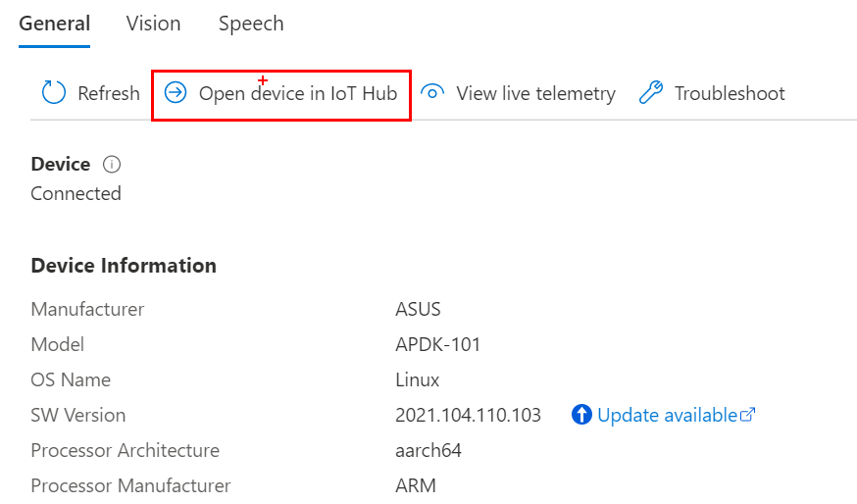Click the eye icon for live telemetry
The image size is (857, 504).
(x=432, y=92)
